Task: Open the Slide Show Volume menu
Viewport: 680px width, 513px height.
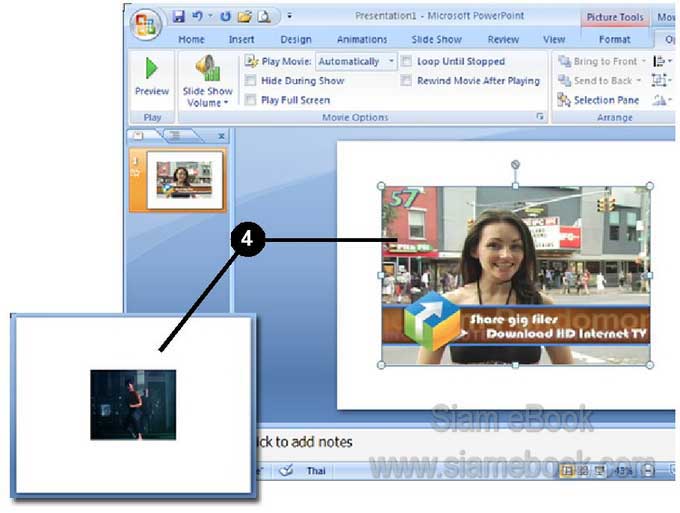Action: coord(207,81)
